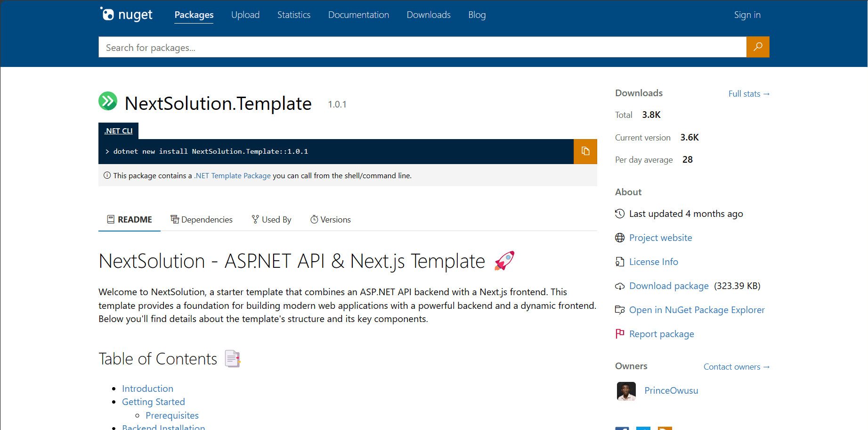This screenshot has height=430, width=868.
Task: Open the PrinceOwusu owner profile link
Action: coord(671,390)
